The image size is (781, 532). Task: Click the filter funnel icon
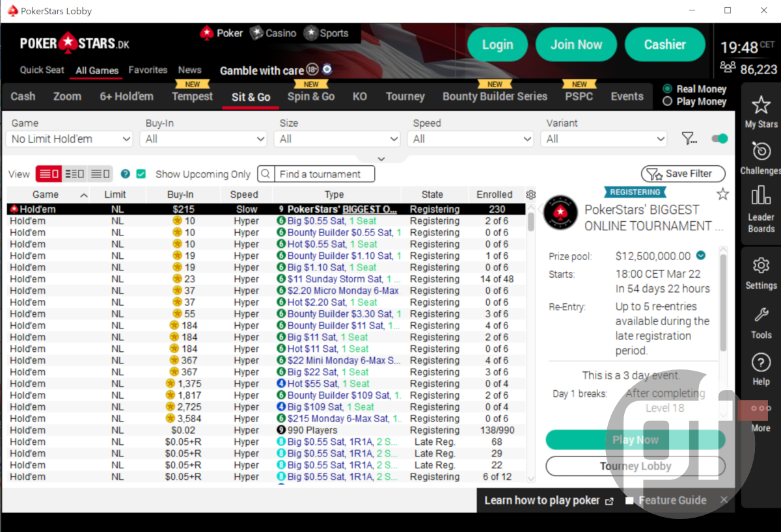[x=689, y=139]
